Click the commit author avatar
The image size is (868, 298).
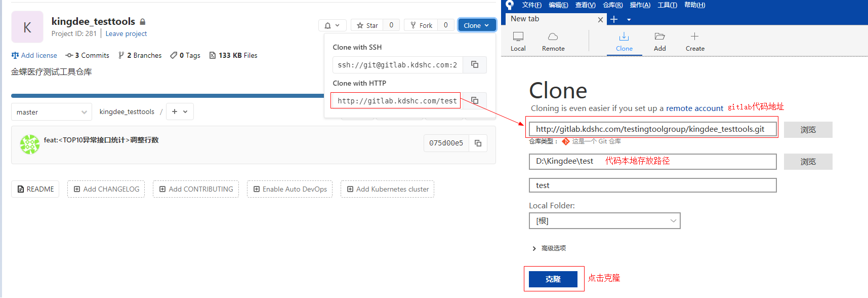click(x=30, y=144)
